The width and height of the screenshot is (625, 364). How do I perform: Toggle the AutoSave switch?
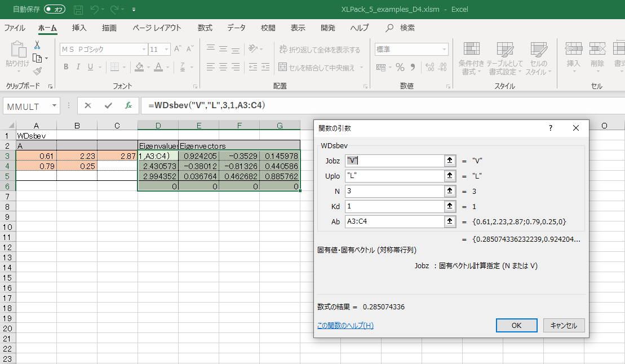tap(55, 10)
